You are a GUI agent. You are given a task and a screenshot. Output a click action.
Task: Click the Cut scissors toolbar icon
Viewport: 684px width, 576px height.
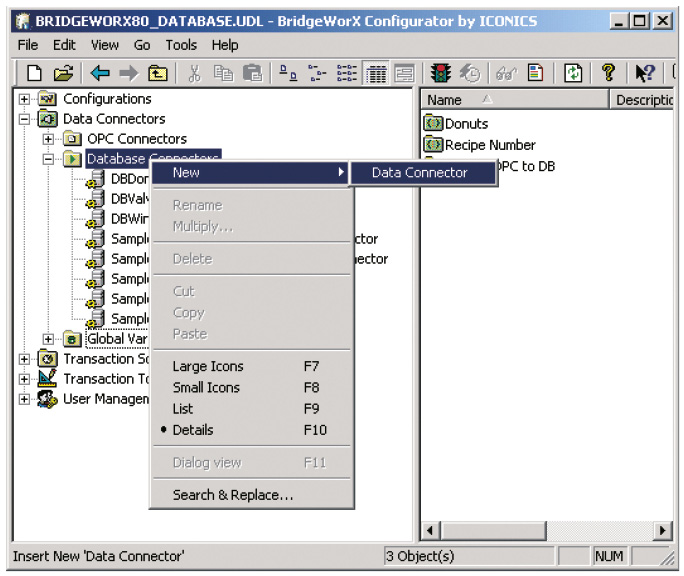tap(194, 73)
